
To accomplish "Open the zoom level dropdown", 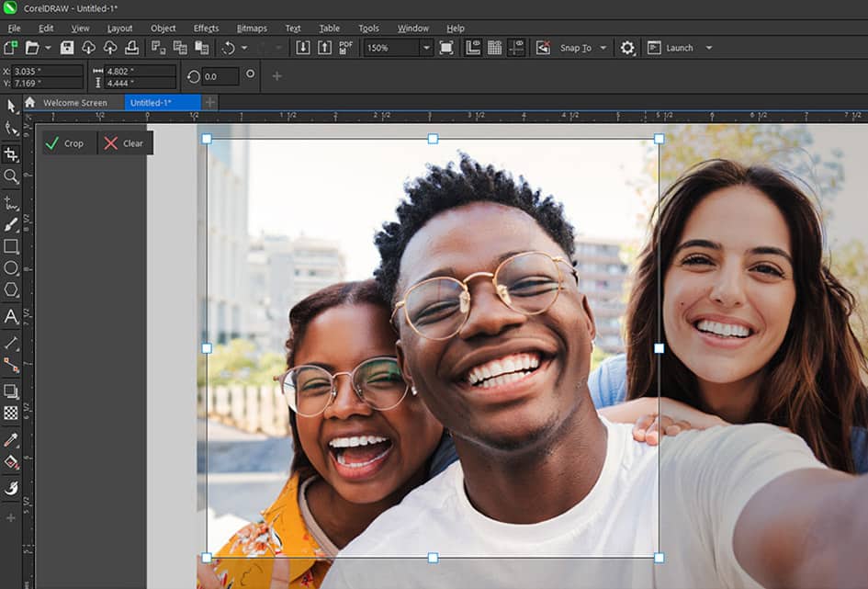I will click(x=426, y=48).
